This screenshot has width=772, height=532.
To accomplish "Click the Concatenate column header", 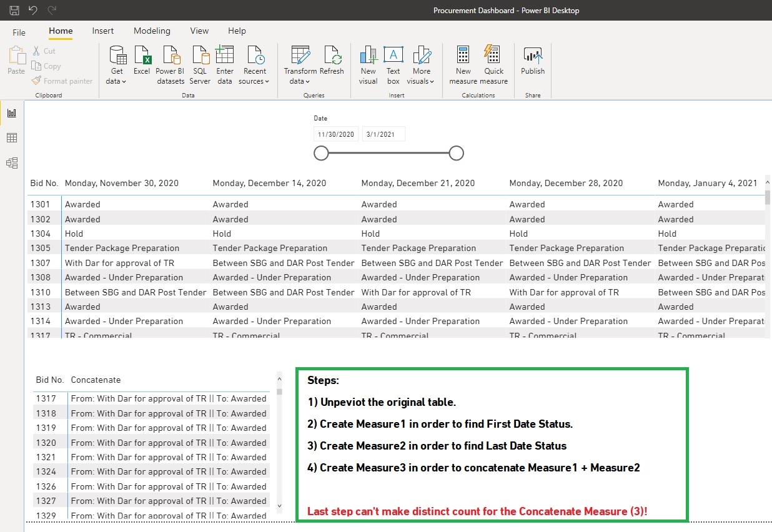I will click(x=96, y=380).
